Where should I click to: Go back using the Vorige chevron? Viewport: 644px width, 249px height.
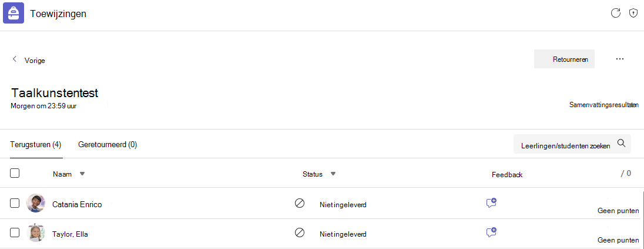(x=15, y=59)
